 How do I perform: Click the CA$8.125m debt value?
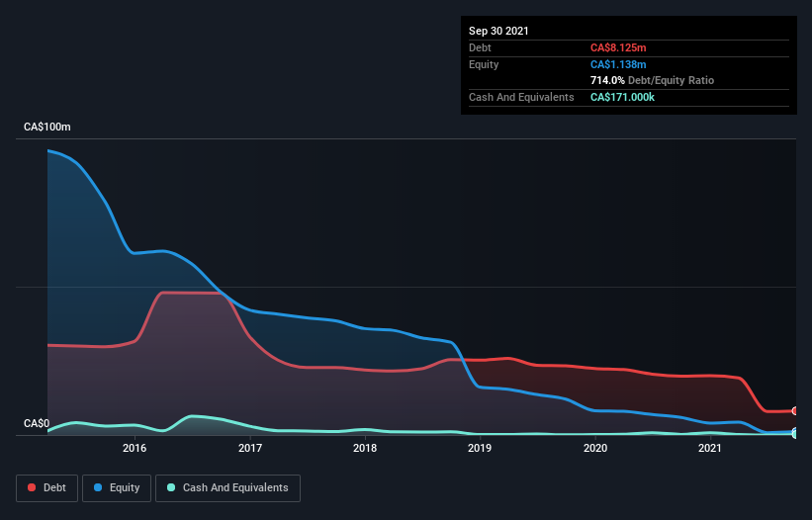pos(618,47)
